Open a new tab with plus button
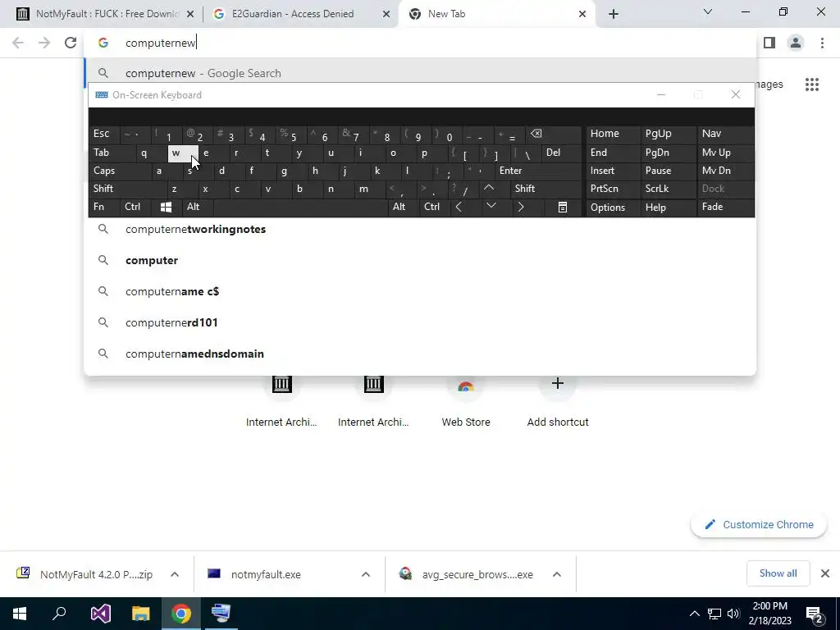This screenshot has width=840, height=630. (x=614, y=14)
